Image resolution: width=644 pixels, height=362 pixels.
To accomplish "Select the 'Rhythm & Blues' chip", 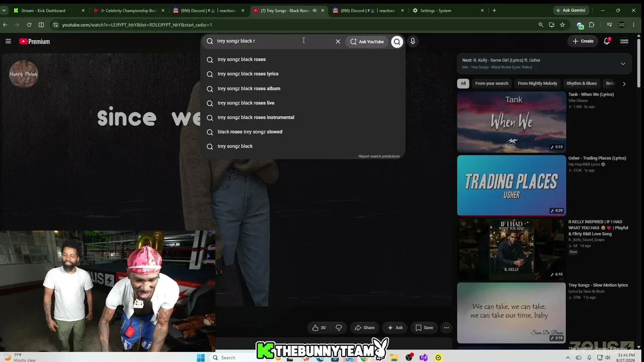I will click(582, 83).
